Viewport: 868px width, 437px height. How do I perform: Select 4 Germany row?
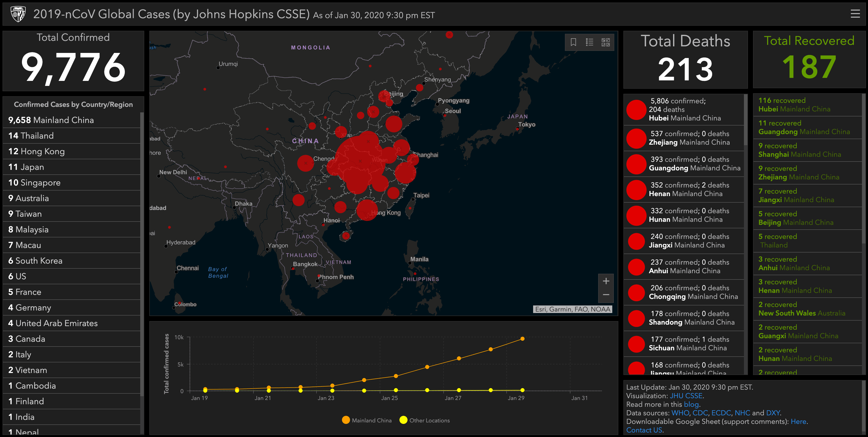pos(71,307)
